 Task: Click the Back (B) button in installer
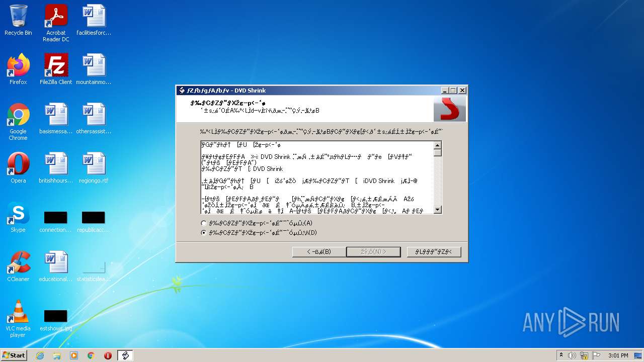[x=319, y=252]
